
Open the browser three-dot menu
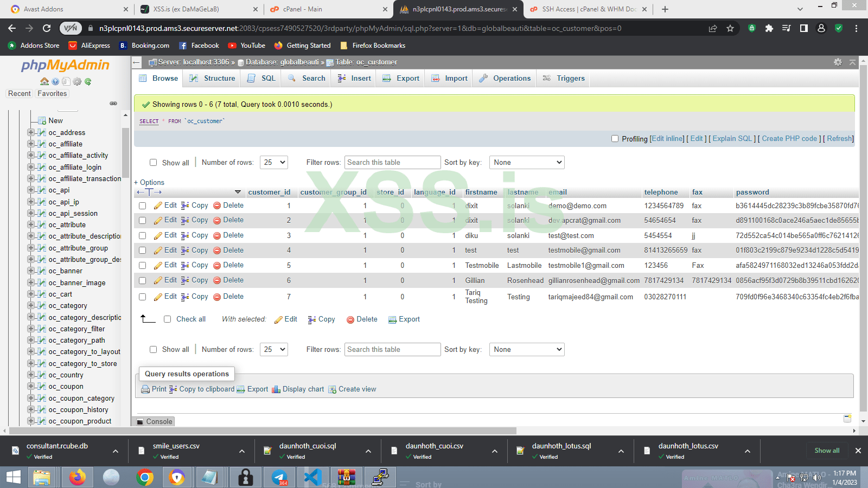856,28
